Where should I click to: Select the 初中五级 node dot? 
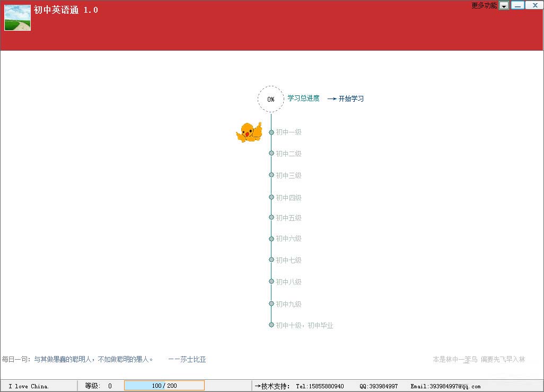[x=271, y=217]
